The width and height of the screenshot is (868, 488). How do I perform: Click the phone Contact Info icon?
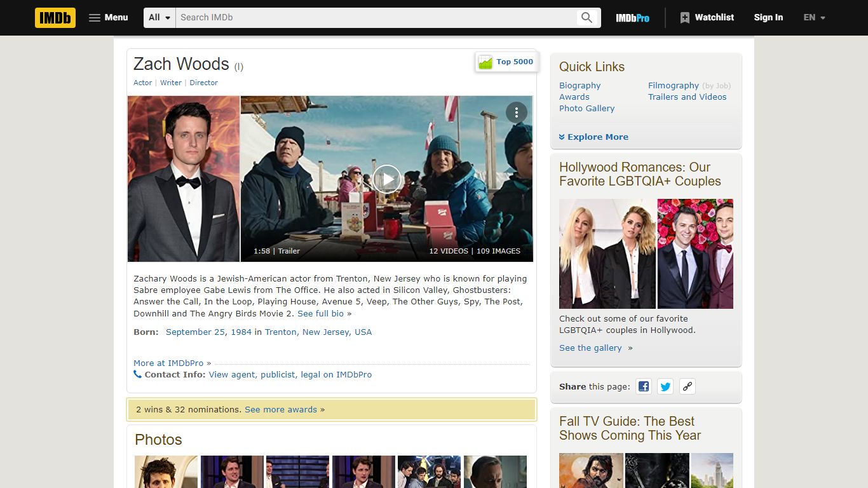click(x=137, y=374)
